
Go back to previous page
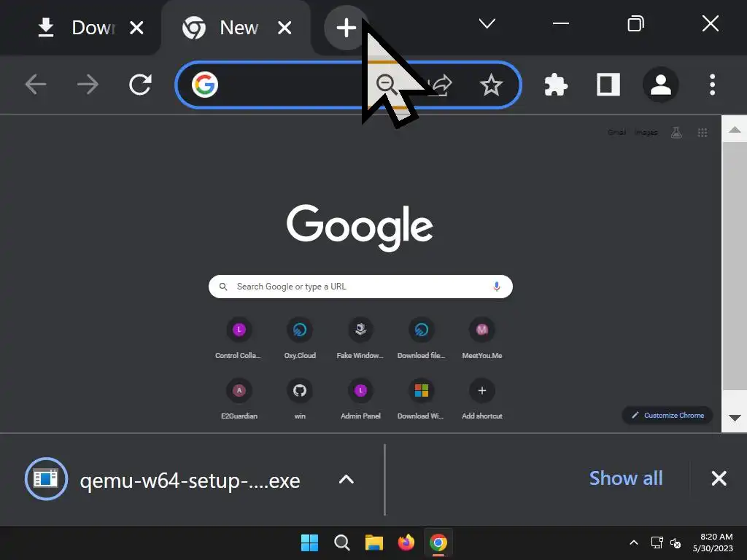tap(36, 85)
